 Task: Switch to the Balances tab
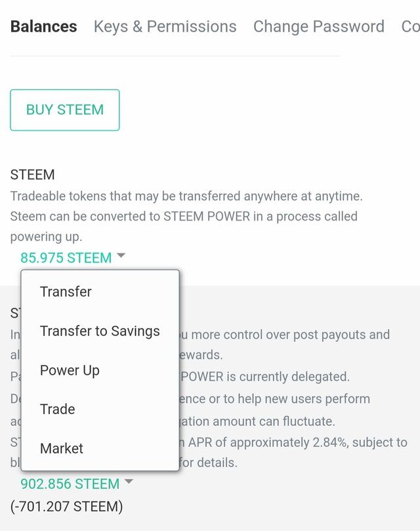pos(43,27)
